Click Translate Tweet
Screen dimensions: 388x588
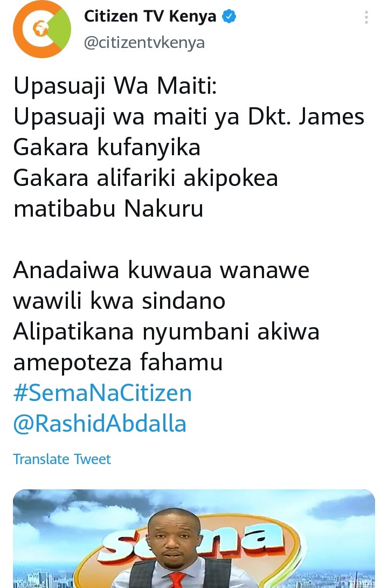tap(62, 459)
